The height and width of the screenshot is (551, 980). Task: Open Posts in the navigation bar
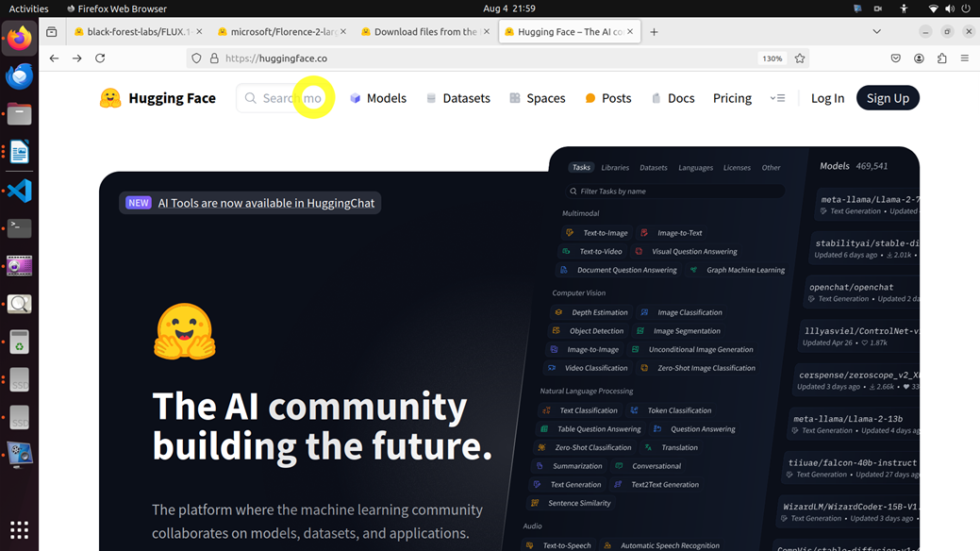click(x=608, y=98)
